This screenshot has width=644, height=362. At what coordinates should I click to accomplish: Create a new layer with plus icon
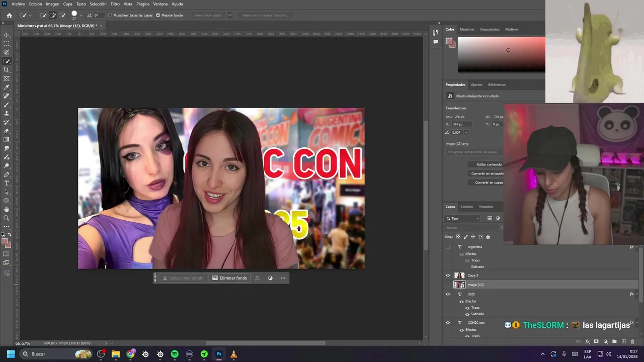623,341
